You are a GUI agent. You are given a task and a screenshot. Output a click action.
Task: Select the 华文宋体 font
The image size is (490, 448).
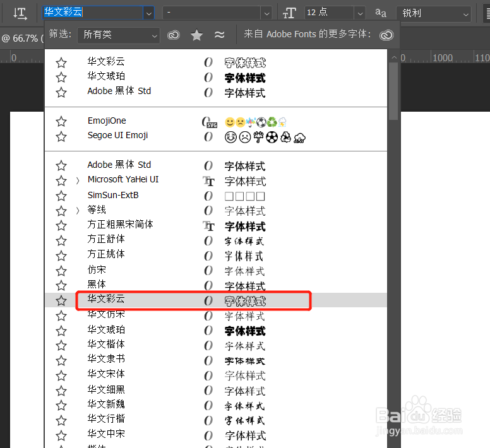[106, 374]
